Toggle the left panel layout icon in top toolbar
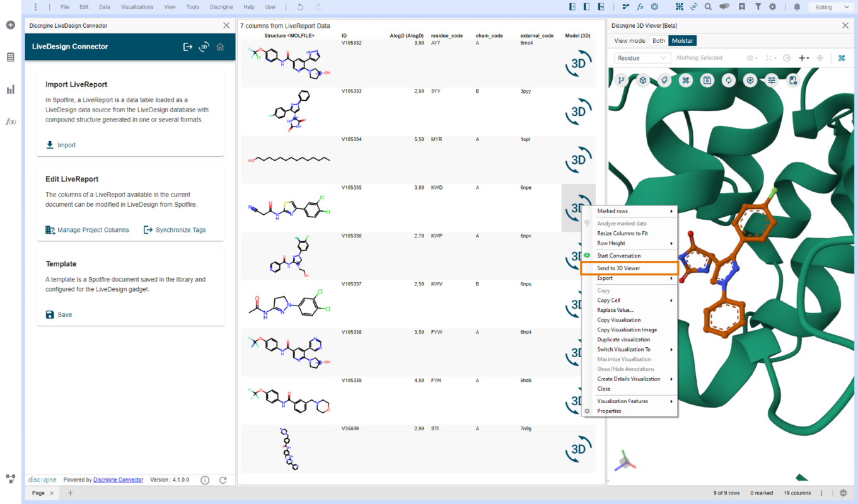Image resolution: width=858 pixels, height=504 pixels. 572,7
